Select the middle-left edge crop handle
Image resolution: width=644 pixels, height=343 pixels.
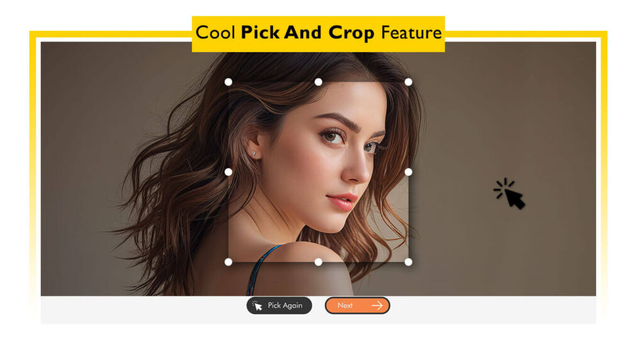click(228, 172)
